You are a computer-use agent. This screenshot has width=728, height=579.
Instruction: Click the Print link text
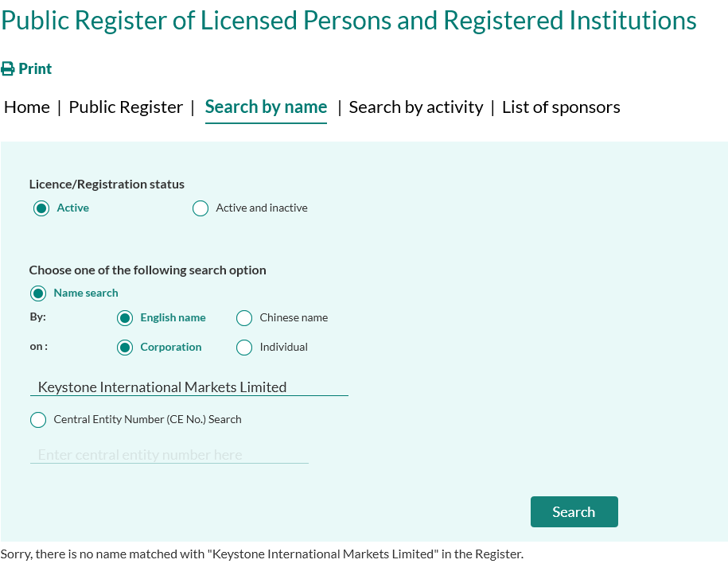point(35,68)
